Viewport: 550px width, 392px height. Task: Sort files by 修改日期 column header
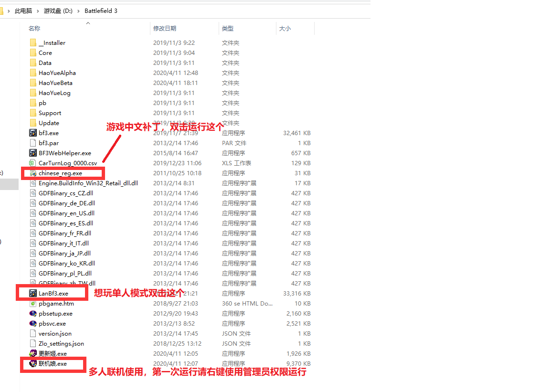tap(165, 28)
